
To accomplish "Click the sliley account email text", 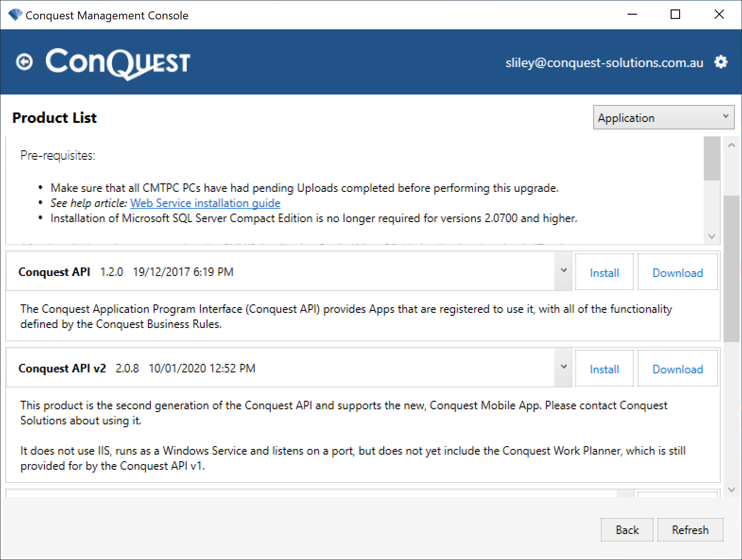I will [604, 62].
